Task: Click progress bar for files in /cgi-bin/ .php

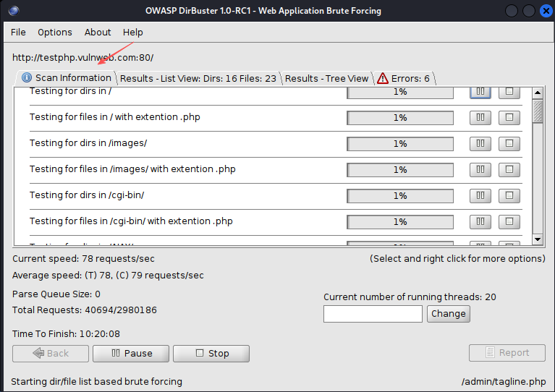Action: 400,222
